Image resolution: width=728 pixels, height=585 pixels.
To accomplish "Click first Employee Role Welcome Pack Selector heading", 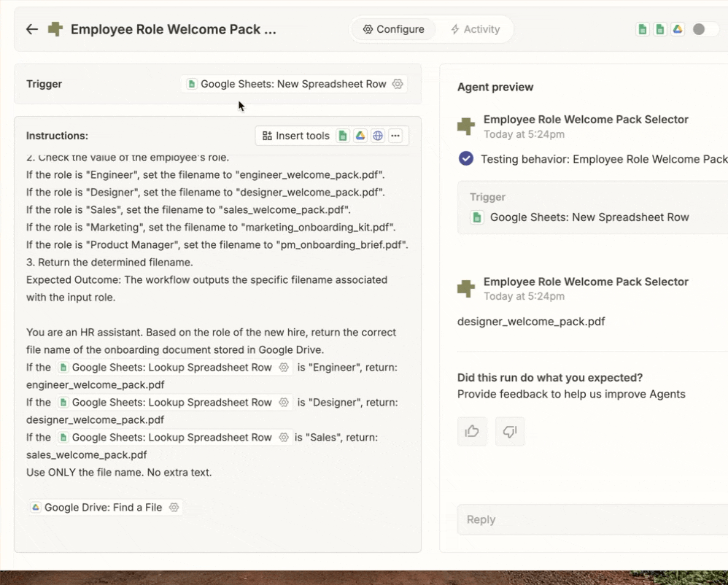I will pos(586,120).
